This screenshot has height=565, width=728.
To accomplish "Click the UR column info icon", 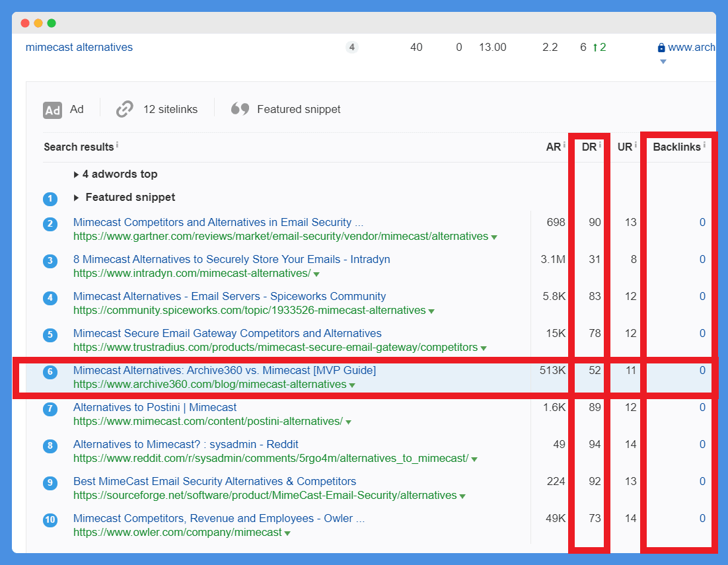I will [x=636, y=145].
